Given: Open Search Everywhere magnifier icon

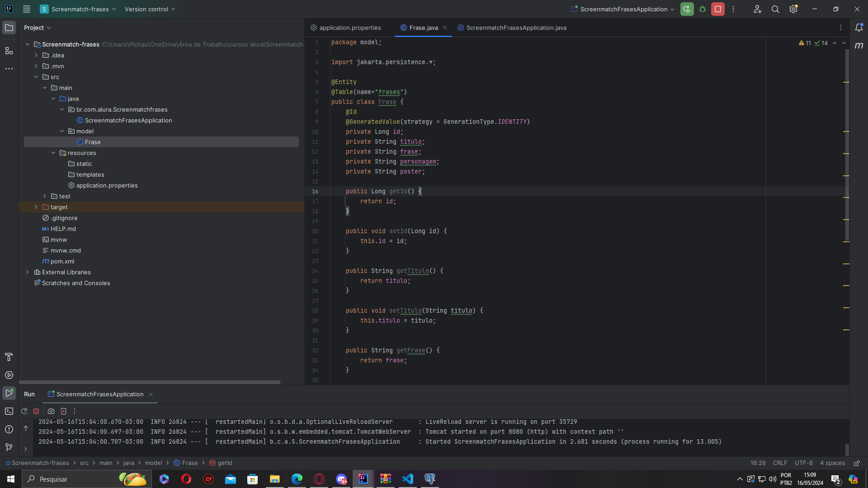Looking at the screenshot, I should pos(775,9).
